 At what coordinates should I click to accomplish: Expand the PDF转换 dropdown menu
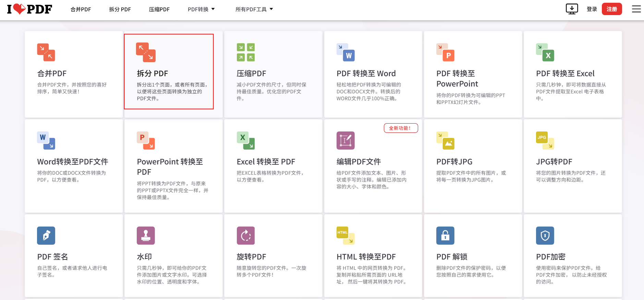pyautogui.click(x=201, y=9)
